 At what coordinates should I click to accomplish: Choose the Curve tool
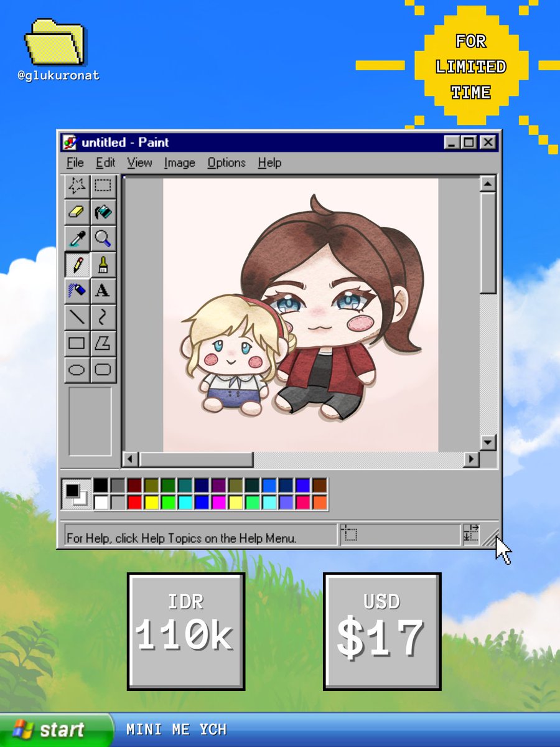(x=103, y=317)
